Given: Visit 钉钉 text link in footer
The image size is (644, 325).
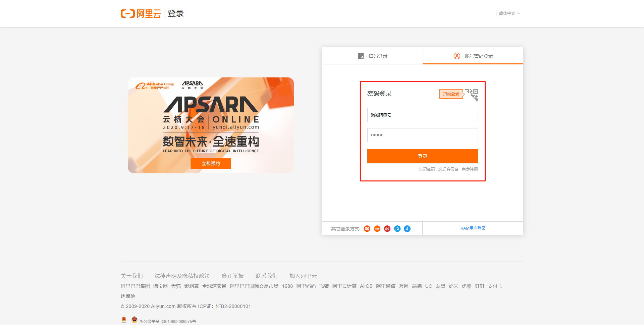Looking at the screenshot, I should (479, 286).
